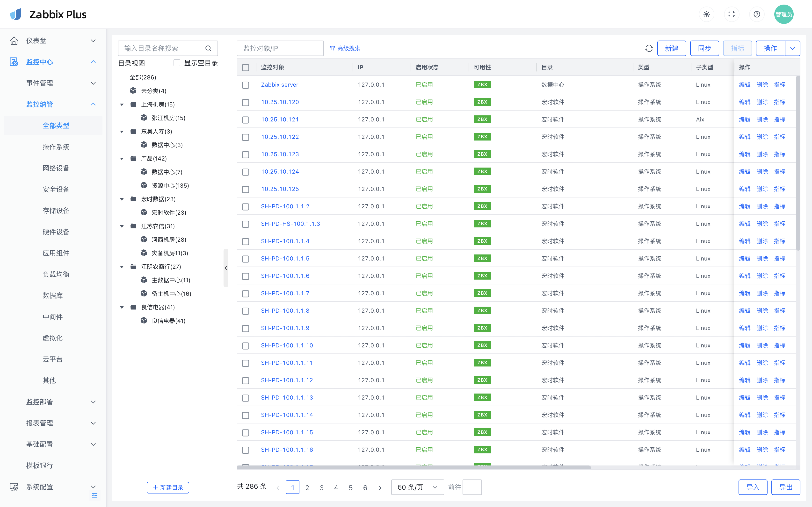Open the 高级搜索 advanced search link

click(345, 48)
